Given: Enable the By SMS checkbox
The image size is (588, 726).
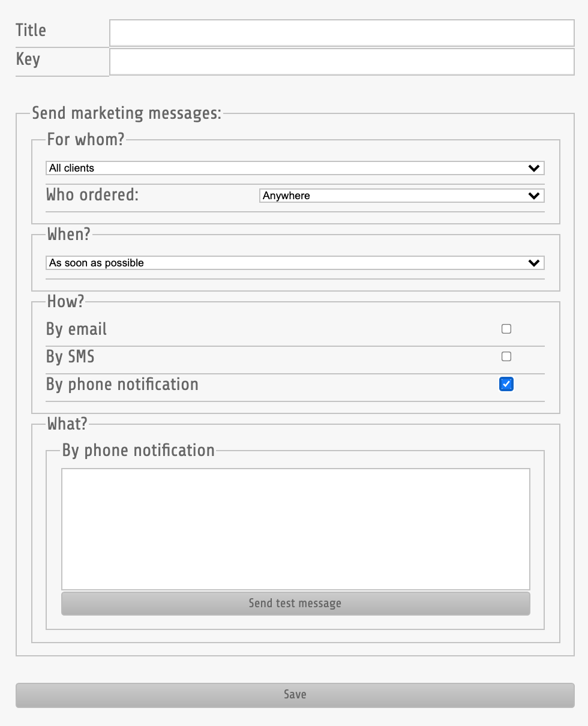Looking at the screenshot, I should pos(506,356).
